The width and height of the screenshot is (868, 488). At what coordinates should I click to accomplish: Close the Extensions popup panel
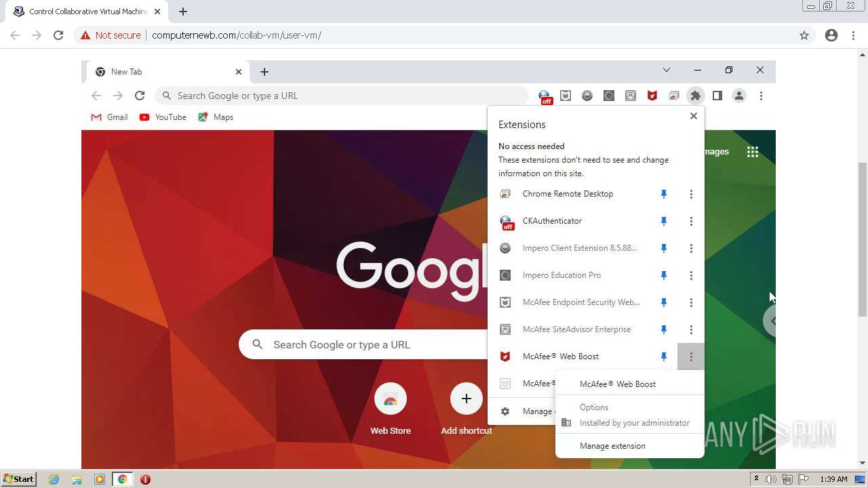pyautogui.click(x=693, y=116)
